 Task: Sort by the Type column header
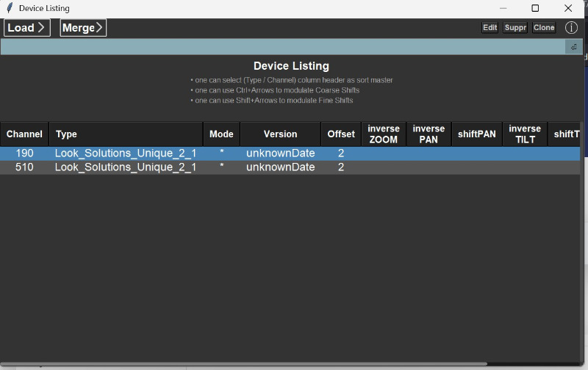pyautogui.click(x=126, y=134)
